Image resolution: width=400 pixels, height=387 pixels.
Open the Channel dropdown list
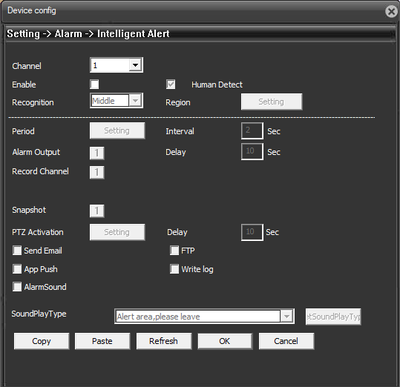(135, 65)
